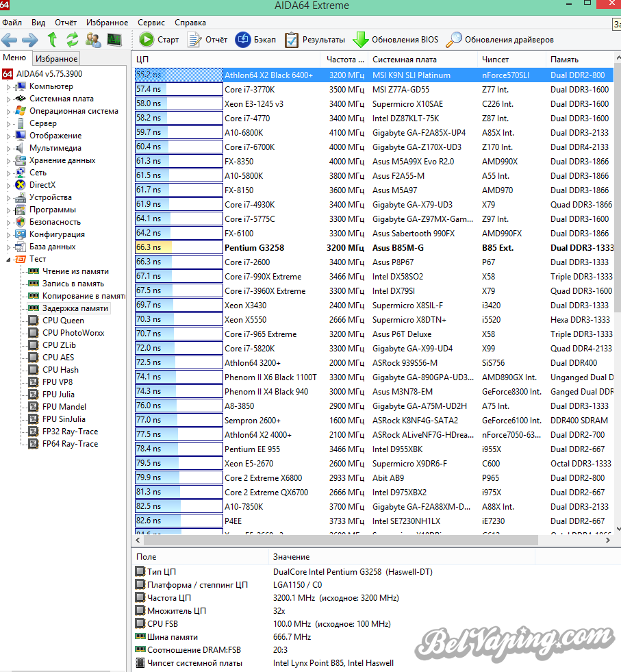The width and height of the screenshot is (621, 672).
Task: Select the FPU VP8 benchmark icon
Action: (33, 382)
